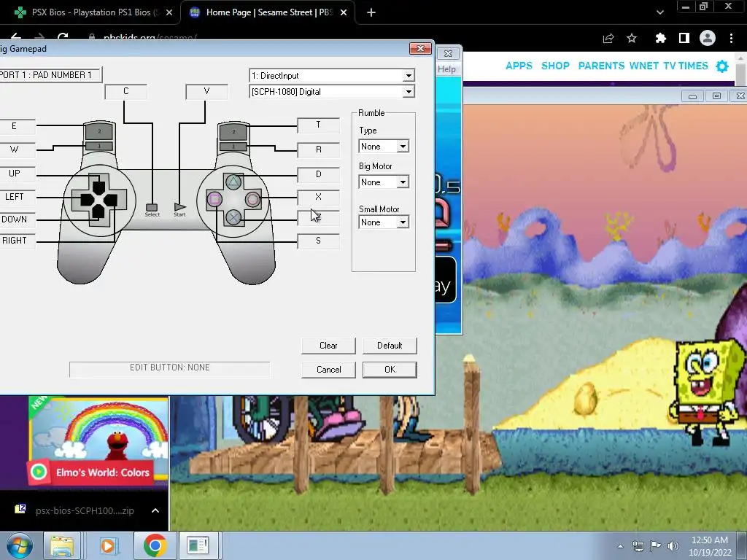Click the Circle button on gamepad diagram
The width and height of the screenshot is (747, 560).
coord(252,199)
